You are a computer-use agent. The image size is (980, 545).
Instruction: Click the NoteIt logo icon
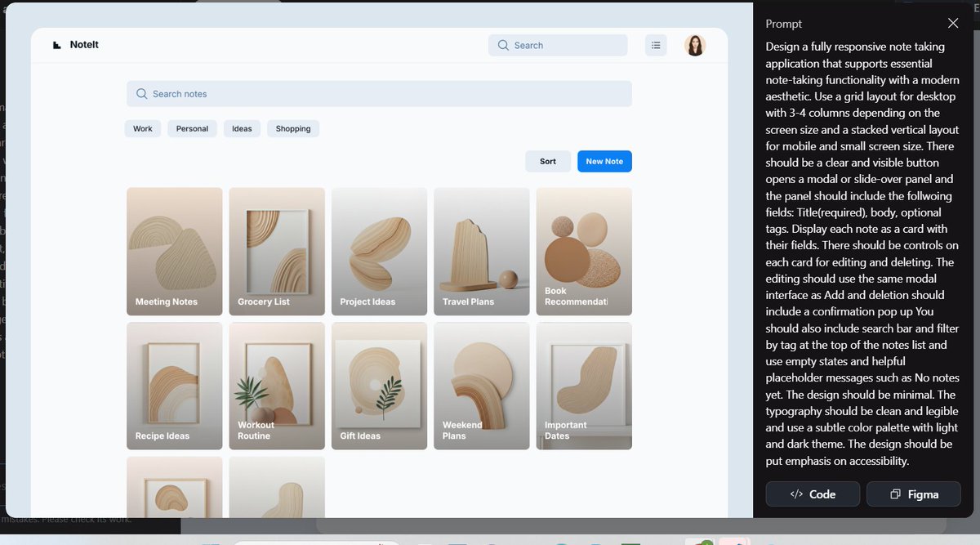click(x=56, y=45)
